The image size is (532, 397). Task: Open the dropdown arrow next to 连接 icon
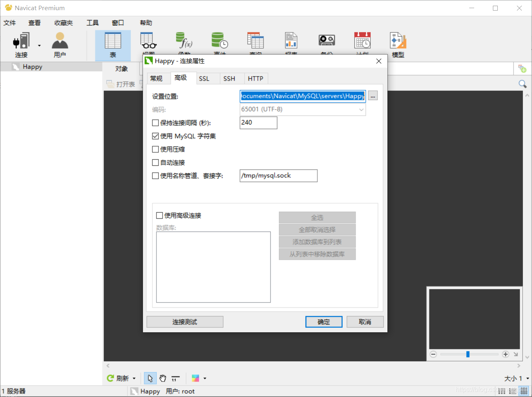[x=40, y=46]
